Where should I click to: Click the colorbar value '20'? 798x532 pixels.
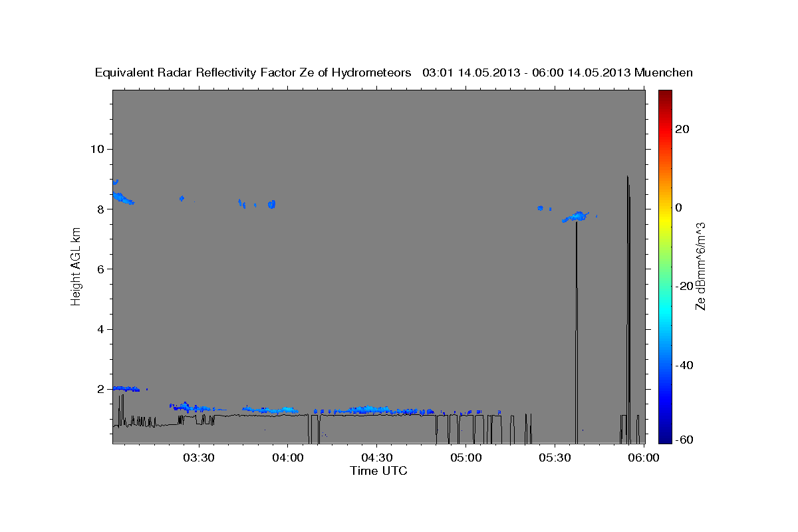click(683, 128)
